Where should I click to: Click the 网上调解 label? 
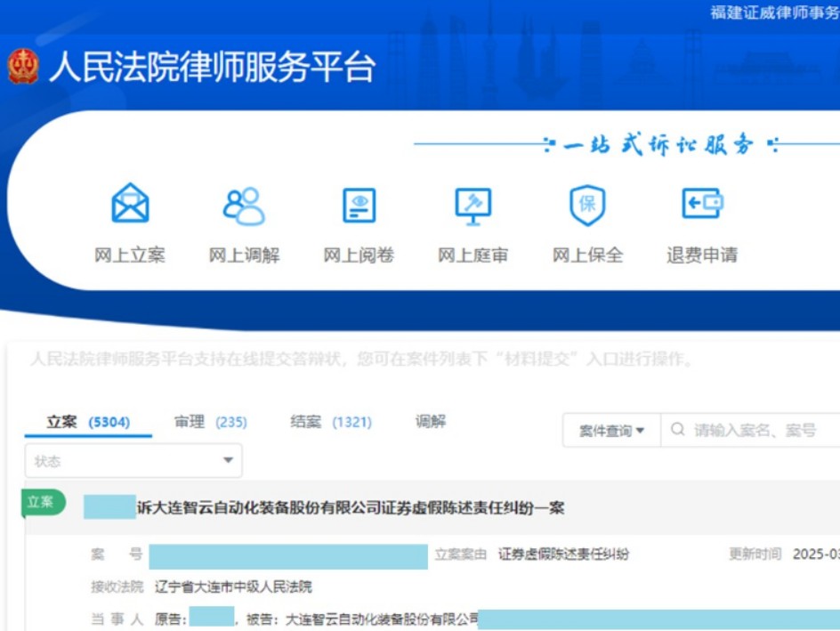tap(245, 255)
